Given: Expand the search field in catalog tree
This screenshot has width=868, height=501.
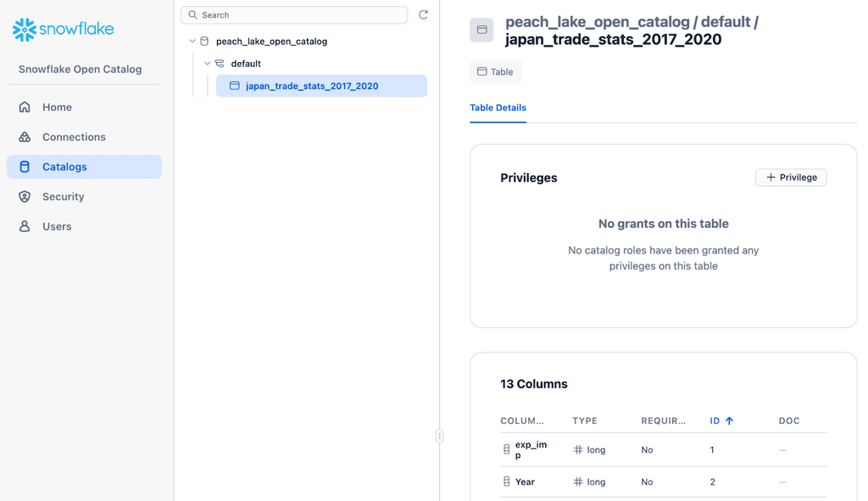Looking at the screenshot, I should pos(293,14).
